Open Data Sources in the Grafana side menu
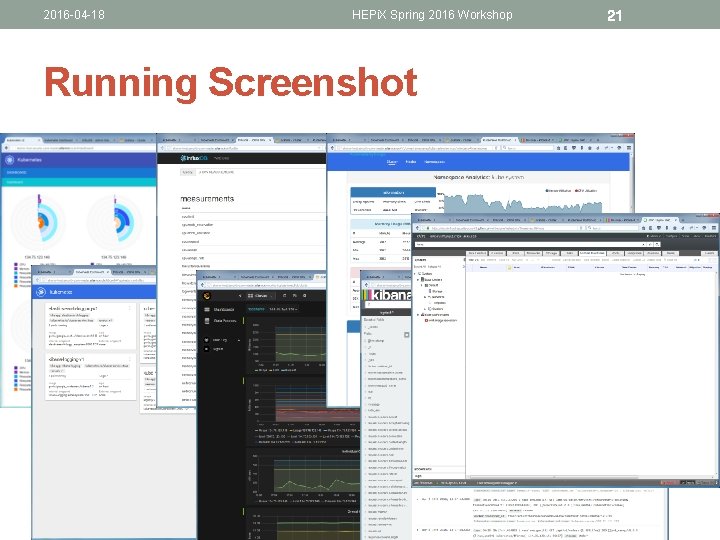Image resolution: width=720 pixels, height=540 pixels. pos(220,321)
